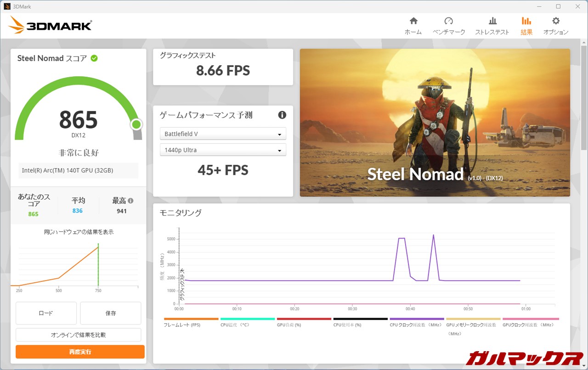Click the Steel Nomad banner image
588x370 pixels.
point(435,123)
